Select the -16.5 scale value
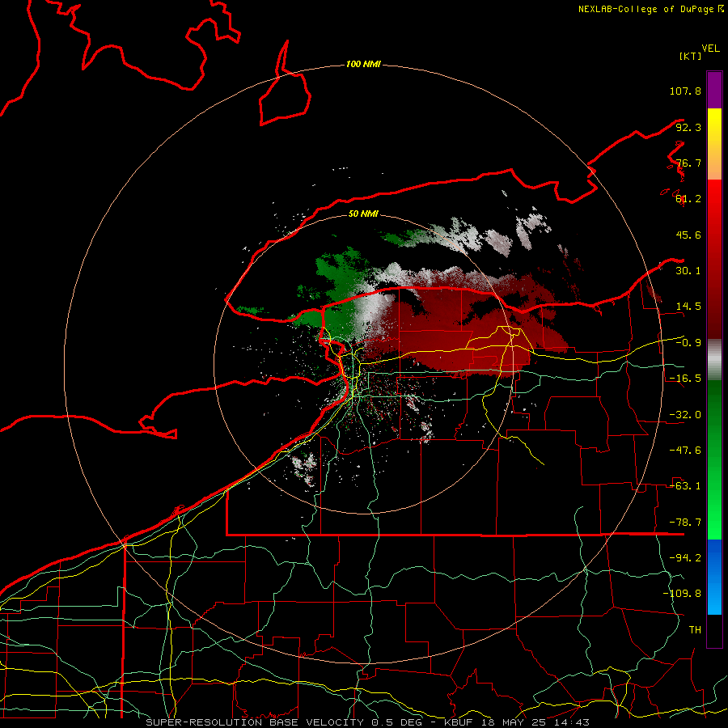 [685, 379]
